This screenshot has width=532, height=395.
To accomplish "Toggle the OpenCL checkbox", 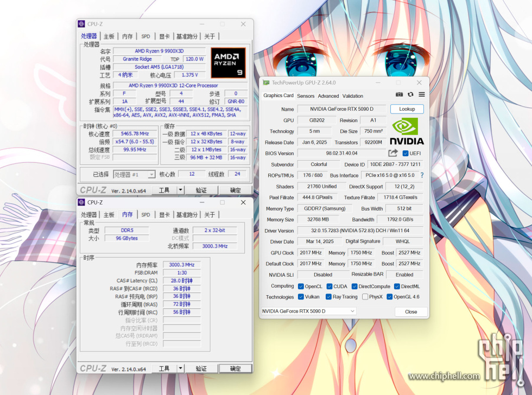I will click(301, 286).
